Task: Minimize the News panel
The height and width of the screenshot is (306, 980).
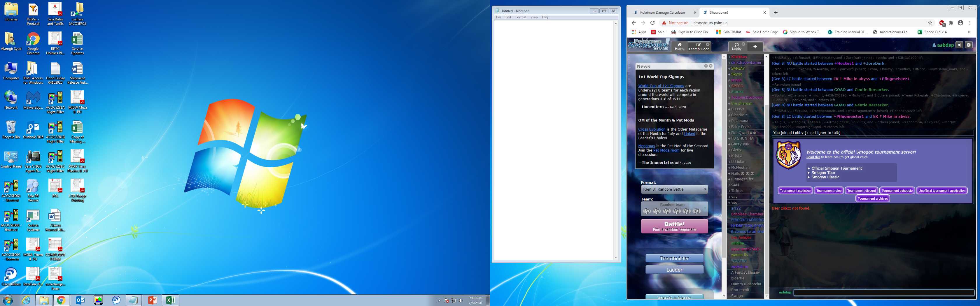Action: click(x=706, y=66)
